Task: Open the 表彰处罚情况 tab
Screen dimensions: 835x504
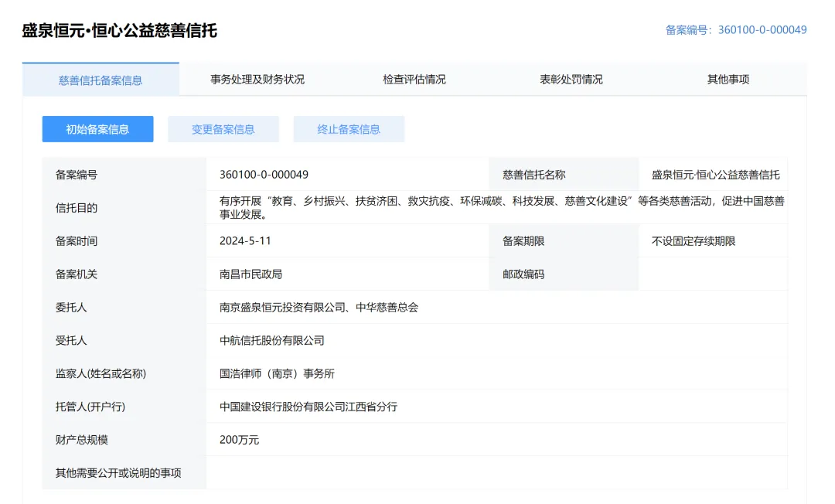Action: 571,80
